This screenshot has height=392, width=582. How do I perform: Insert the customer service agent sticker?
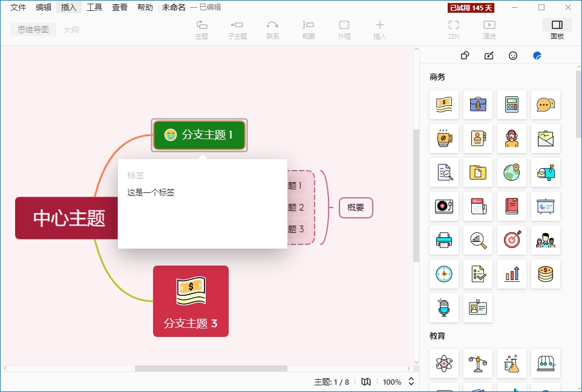[511, 139]
